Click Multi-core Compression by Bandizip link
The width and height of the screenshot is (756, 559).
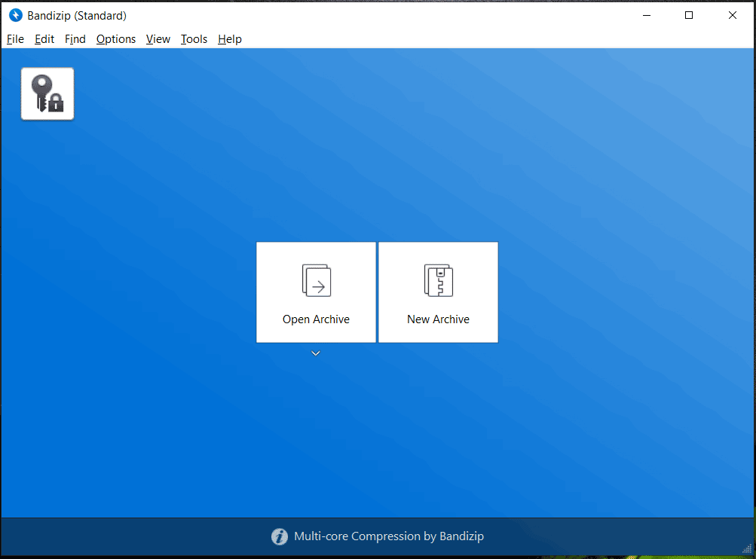point(389,536)
